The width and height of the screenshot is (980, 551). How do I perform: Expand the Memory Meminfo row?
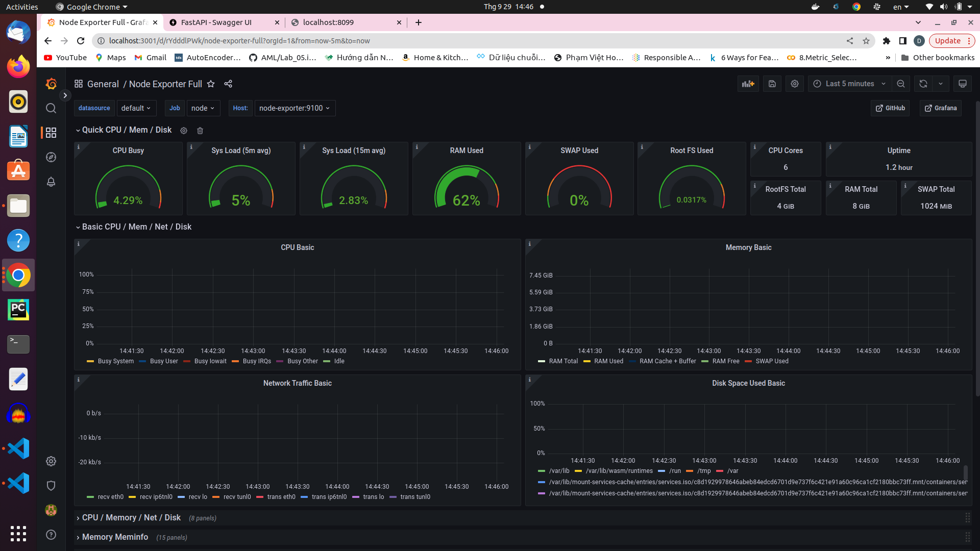(115, 537)
